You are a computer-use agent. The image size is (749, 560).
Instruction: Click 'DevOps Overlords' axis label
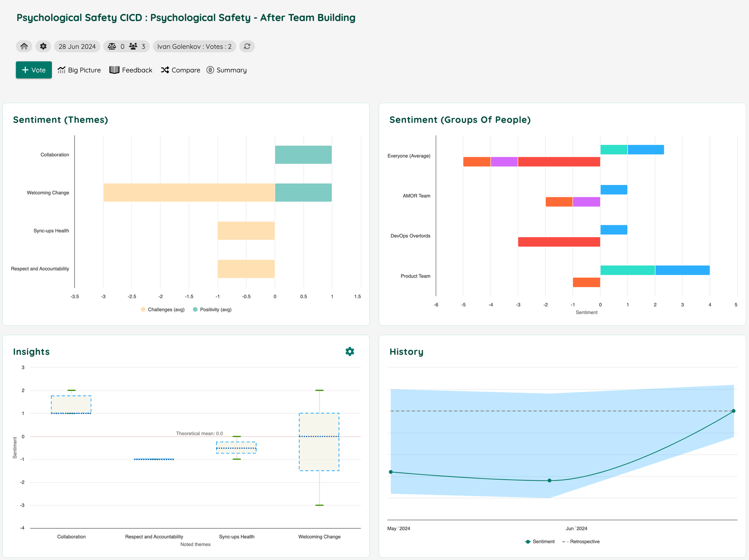click(410, 236)
